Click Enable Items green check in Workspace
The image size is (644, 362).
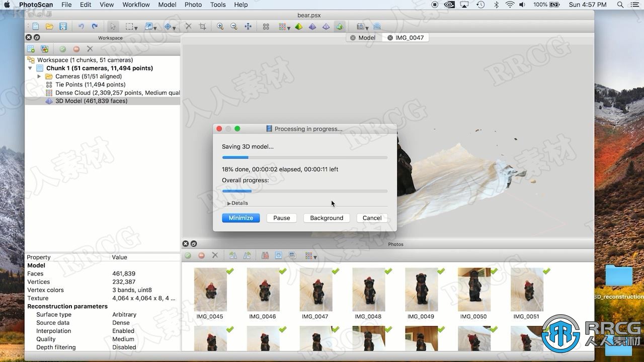click(x=62, y=49)
